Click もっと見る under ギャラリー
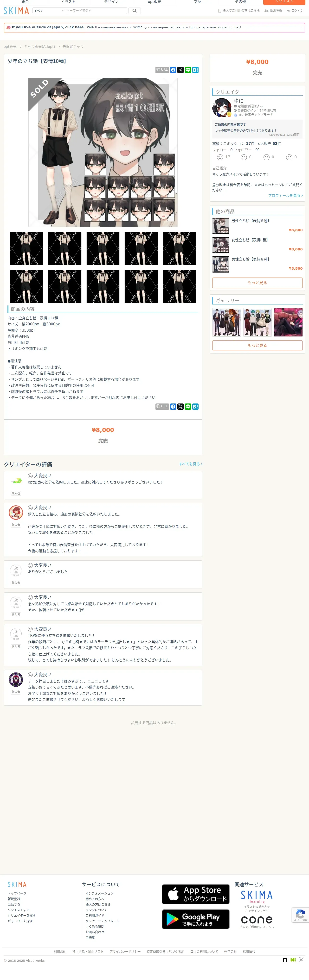The width and height of the screenshot is (309, 980). point(257,345)
